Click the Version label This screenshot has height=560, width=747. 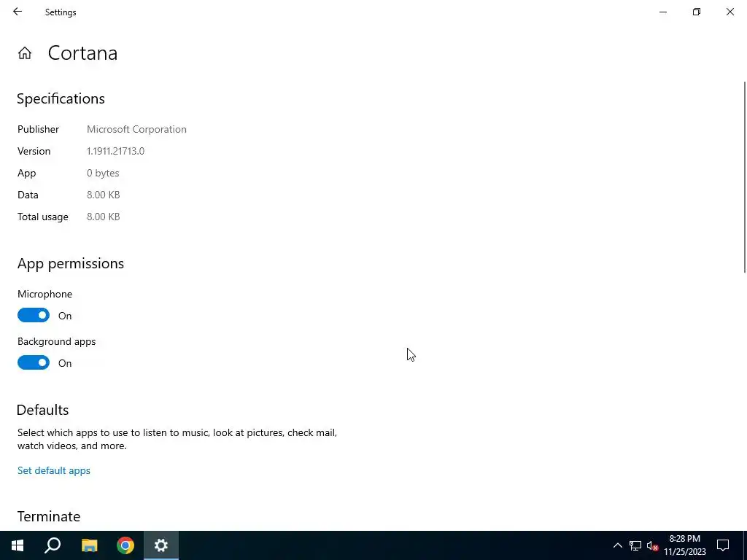pos(34,151)
